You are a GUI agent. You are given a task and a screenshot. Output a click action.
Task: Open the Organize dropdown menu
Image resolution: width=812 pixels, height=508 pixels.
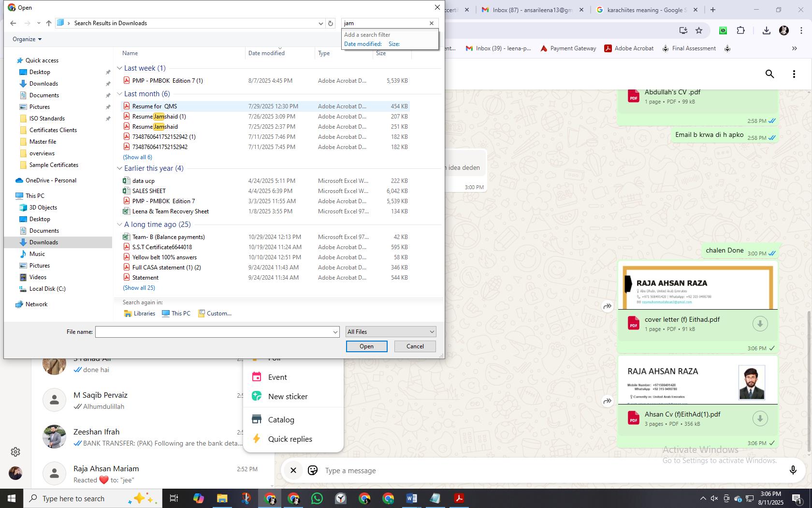point(27,39)
